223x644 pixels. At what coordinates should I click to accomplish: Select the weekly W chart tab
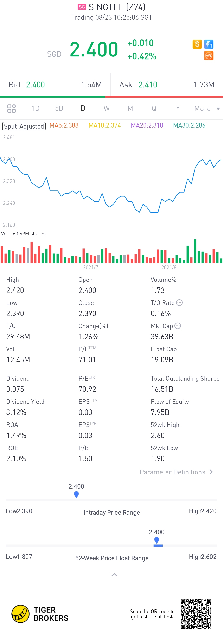[107, 109]
